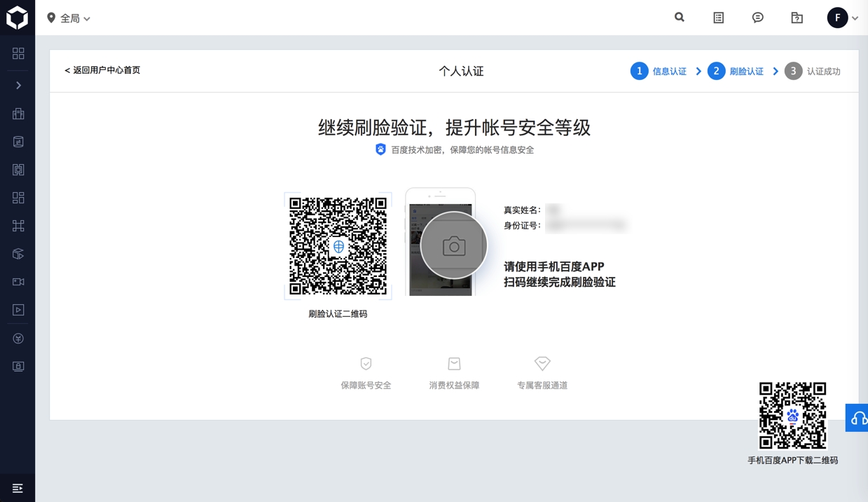The image size is (868, 502).
Task: Click the F user avatar
Action: 837,18
